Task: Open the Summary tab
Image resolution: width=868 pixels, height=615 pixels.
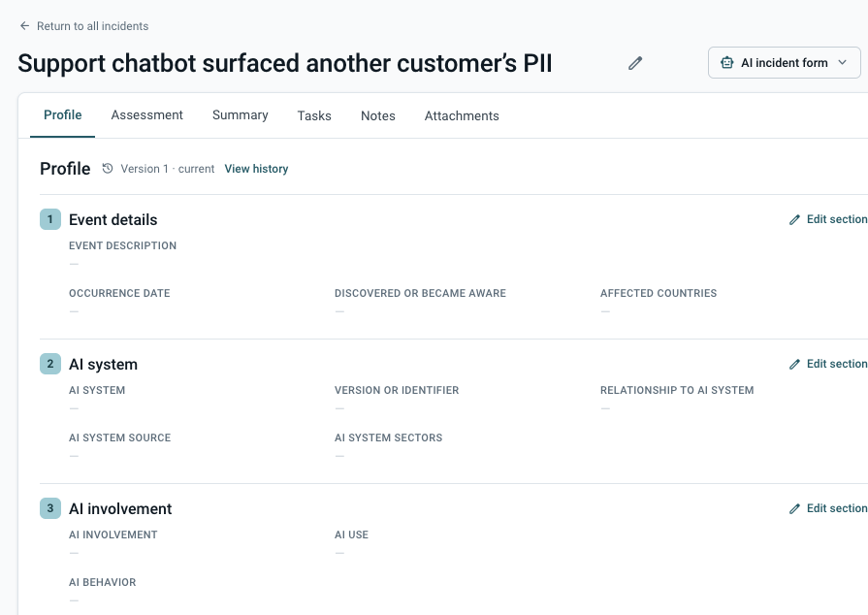Action: click(241, 115)
